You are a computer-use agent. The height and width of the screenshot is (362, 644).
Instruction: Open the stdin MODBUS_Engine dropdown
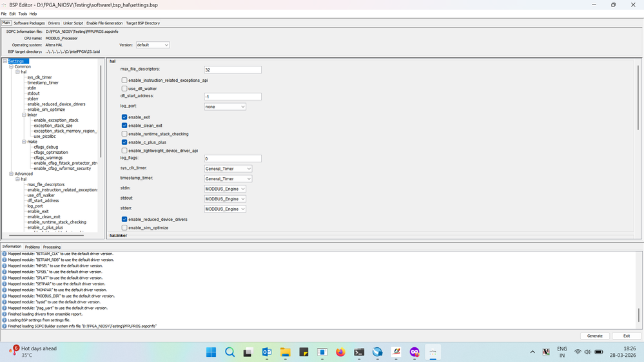pos(225,189)
